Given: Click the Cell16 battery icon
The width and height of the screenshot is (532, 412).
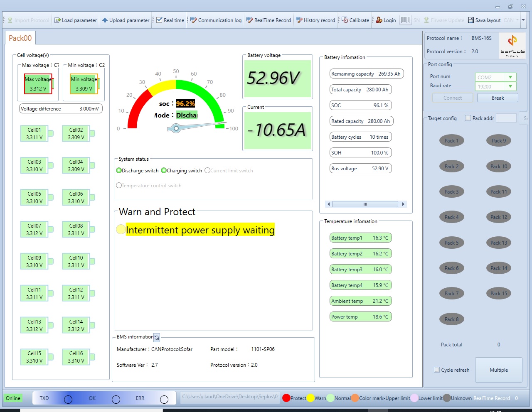Looking at the screenshot, I should point(79,357).
